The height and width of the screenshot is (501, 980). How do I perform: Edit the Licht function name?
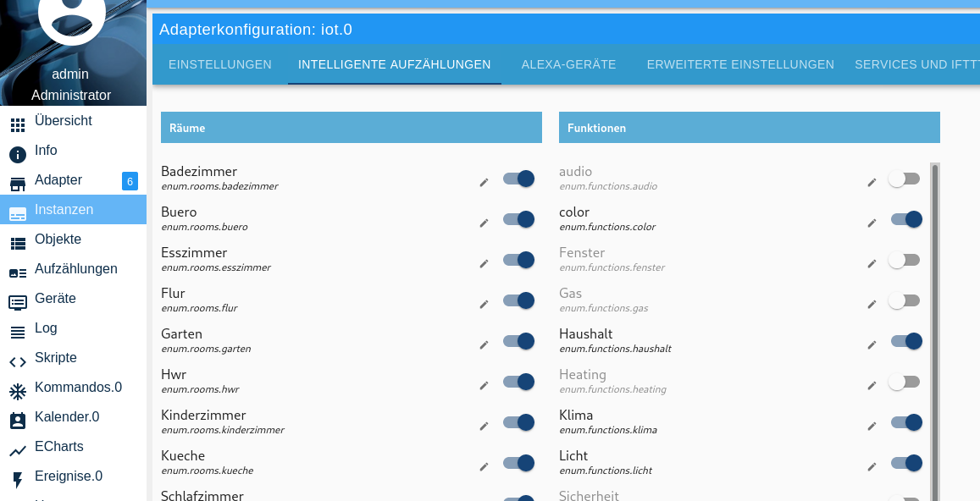pos(872,466)
